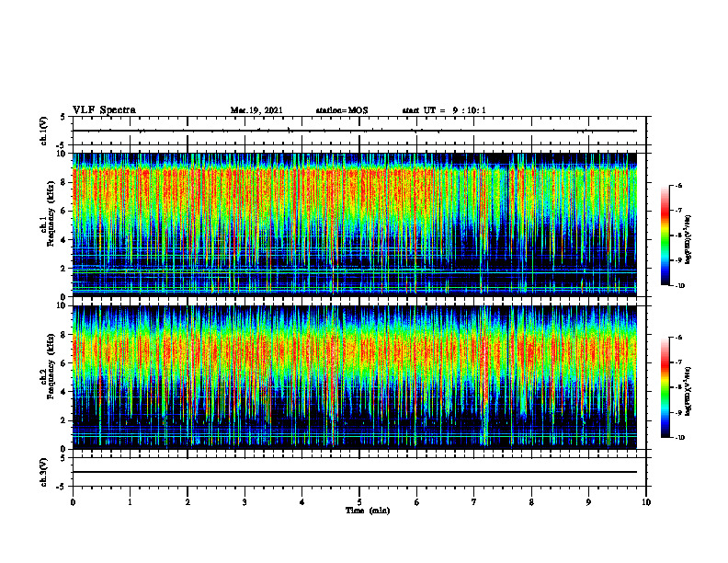
Task: Click time axis tick label "10" at bottom right
Action: (646, 502)
